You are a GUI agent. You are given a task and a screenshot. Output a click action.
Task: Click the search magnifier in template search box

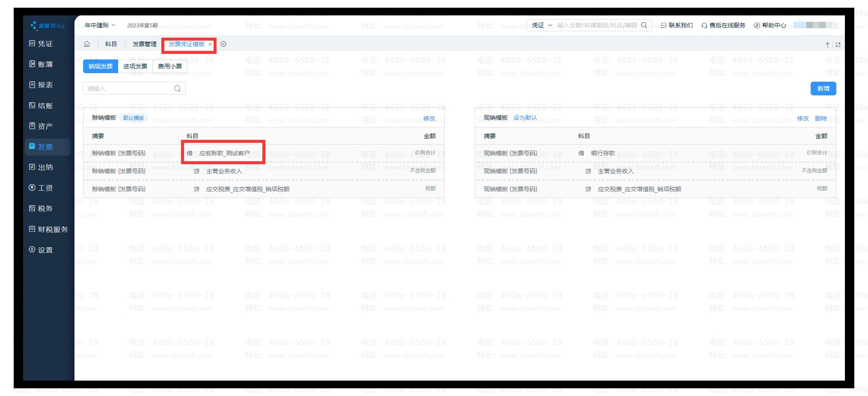pyautogui.click(x=177, y=89)
